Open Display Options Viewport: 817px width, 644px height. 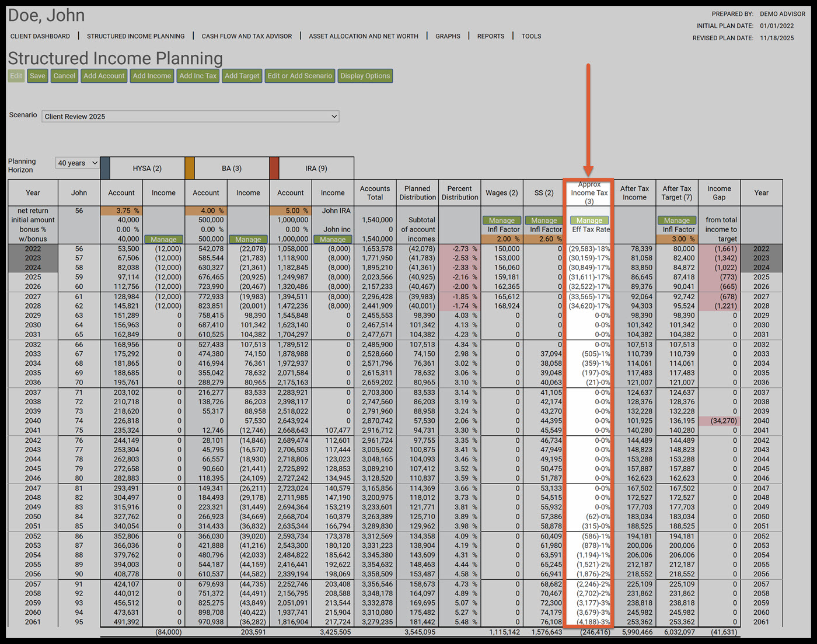(365, 76)
